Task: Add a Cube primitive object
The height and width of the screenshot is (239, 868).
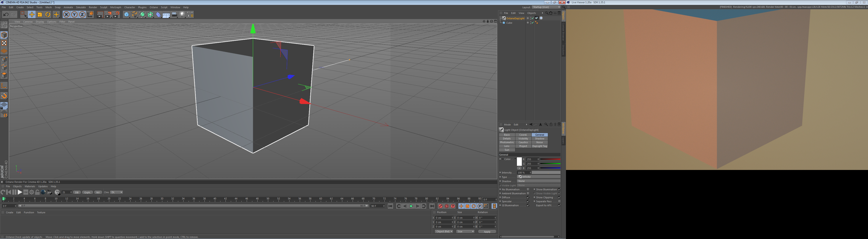Action: click(126, 15)
